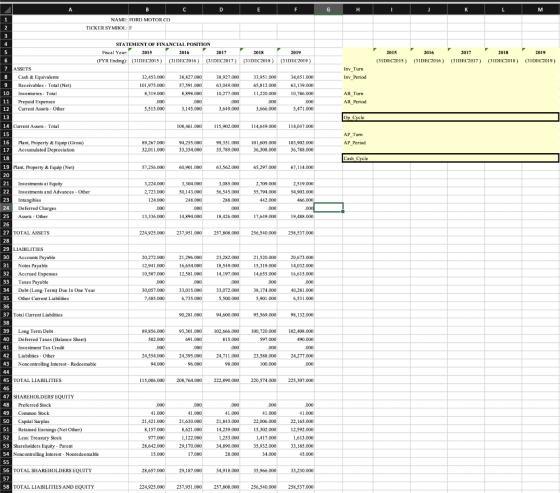Click the 'Total Current Liabilities' row label

[38, 315]
